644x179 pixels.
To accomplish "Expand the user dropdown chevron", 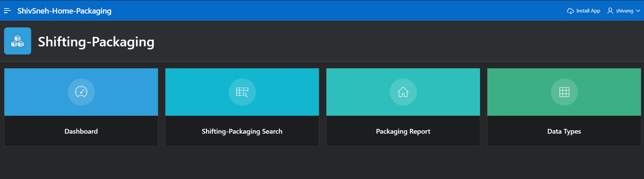I will click(638, 11).
